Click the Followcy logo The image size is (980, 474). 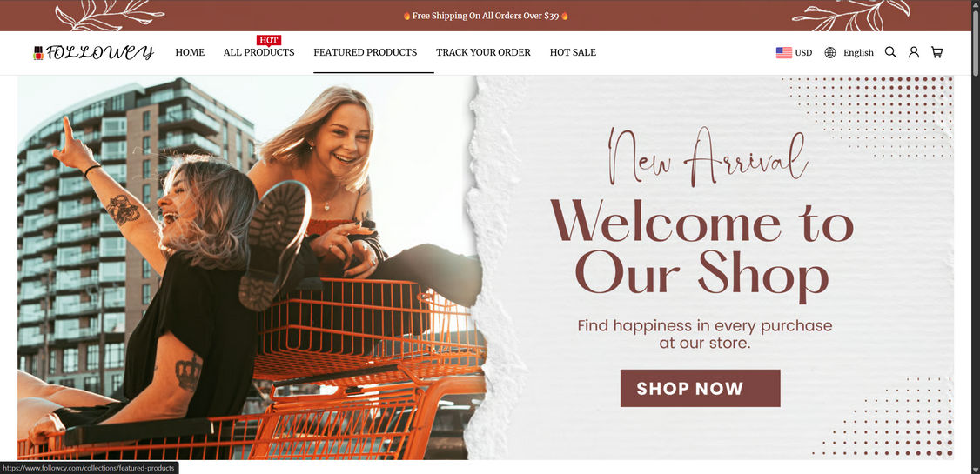[94, 52]
